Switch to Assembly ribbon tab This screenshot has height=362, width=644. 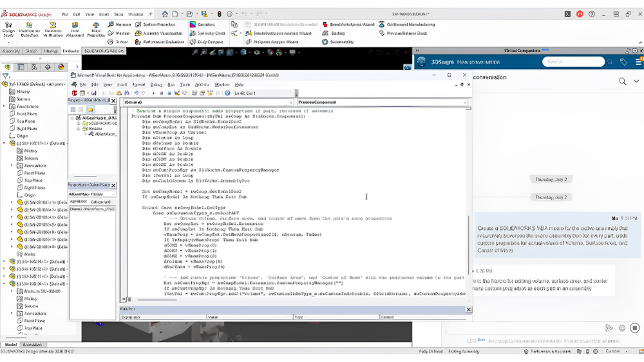(11, 51)
